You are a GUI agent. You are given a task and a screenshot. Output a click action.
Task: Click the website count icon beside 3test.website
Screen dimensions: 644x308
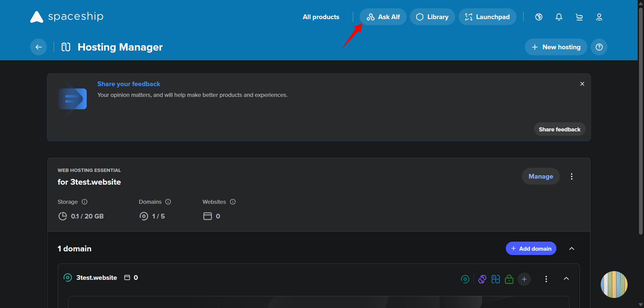click(x=127, y=278)
